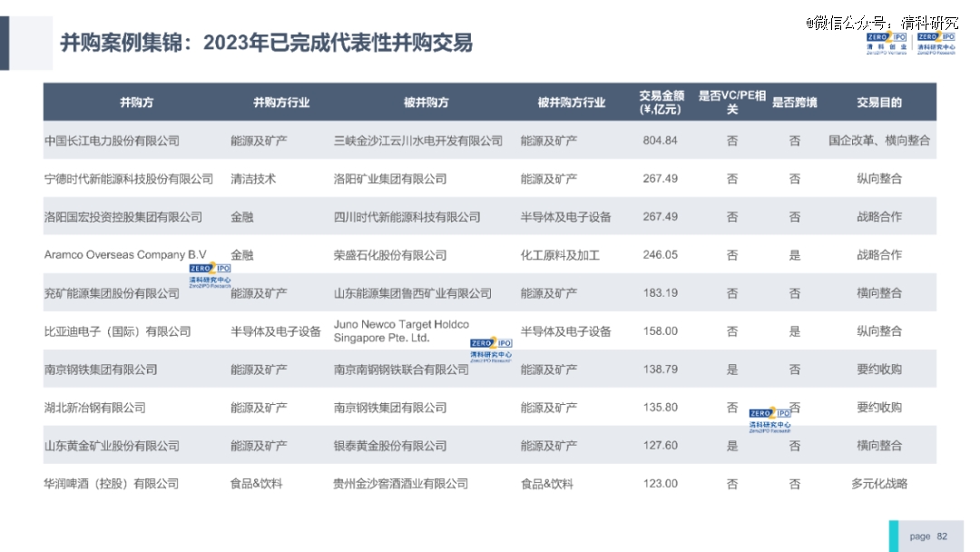980x552 pixels.
Task: Click the 被并购方行业 column header
Action: pos(572,103)
